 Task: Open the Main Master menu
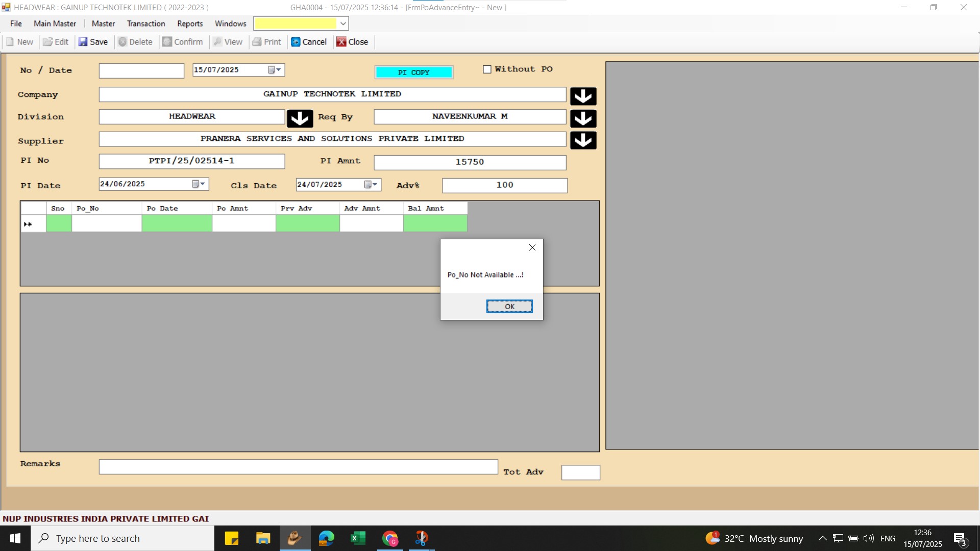pyautogui.click(x=55, y=23)
